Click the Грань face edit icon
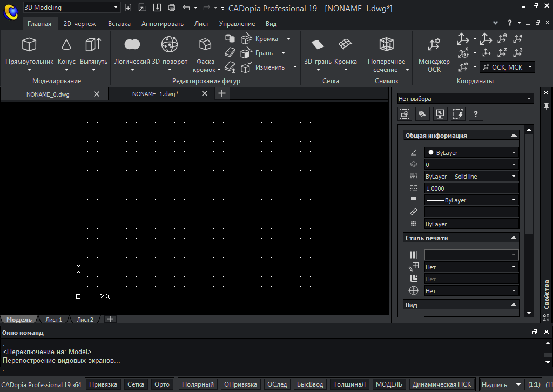 (246, 53)
